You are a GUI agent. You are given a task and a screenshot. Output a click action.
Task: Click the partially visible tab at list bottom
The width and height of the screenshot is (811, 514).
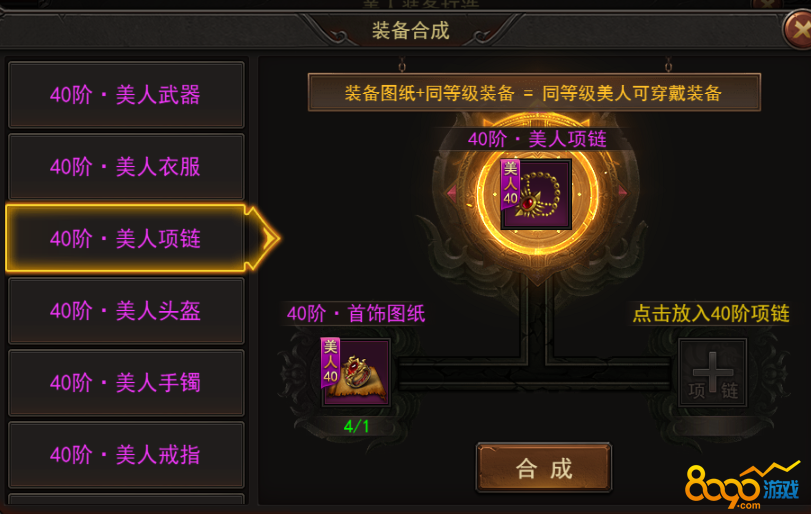[x=126, y=499]
